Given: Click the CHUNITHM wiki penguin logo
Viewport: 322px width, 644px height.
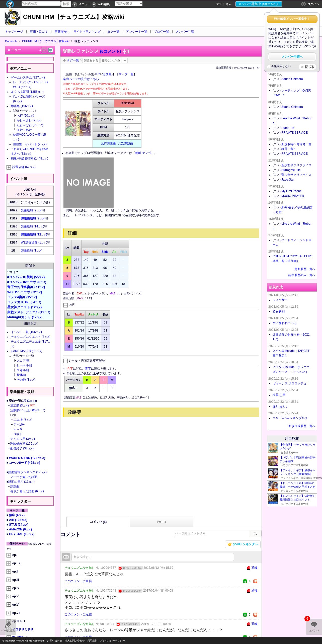Looking at the screenshot, I should tap(12, 17).
